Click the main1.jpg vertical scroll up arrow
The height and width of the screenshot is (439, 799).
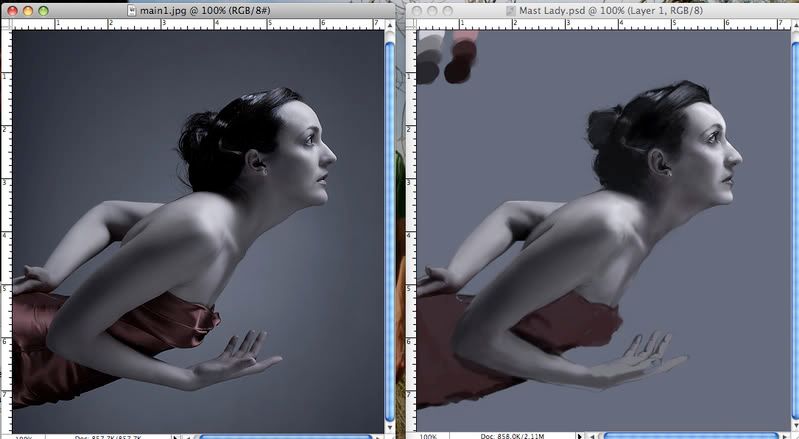[390, 24]
